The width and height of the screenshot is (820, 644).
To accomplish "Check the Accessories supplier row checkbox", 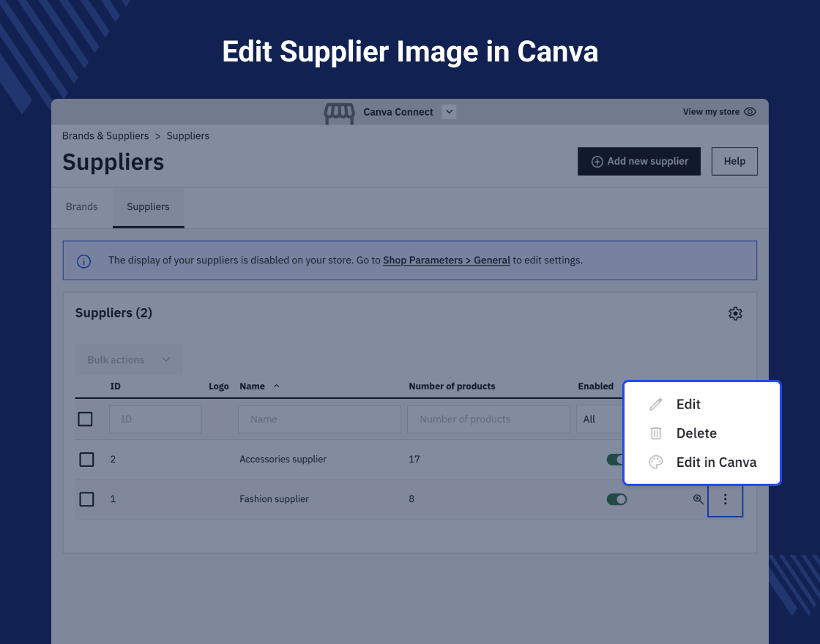I will pyautogui.click(x=86, y=460).
